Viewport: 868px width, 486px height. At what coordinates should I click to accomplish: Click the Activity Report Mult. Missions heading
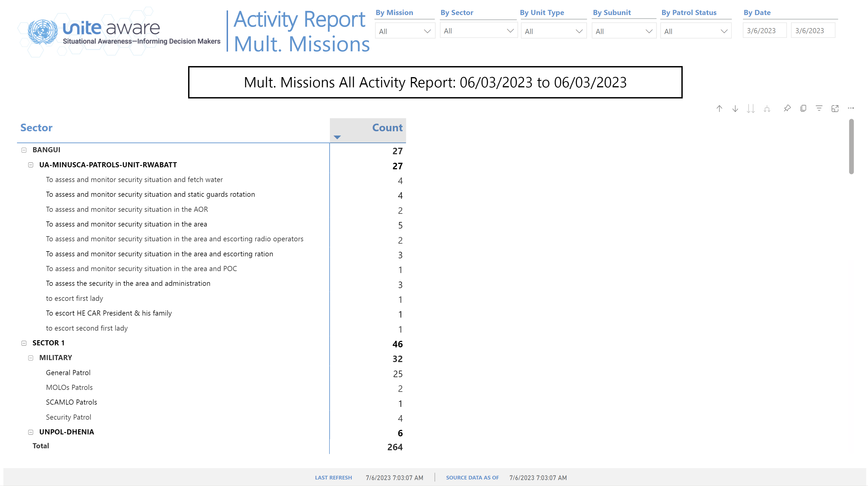point(302,31)
